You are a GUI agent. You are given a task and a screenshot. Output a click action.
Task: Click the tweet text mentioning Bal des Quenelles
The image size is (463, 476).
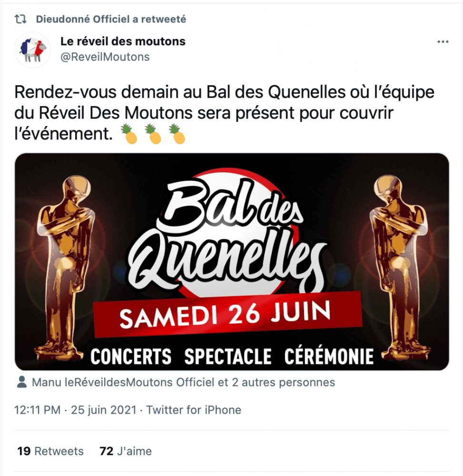[x=224, y=113]
